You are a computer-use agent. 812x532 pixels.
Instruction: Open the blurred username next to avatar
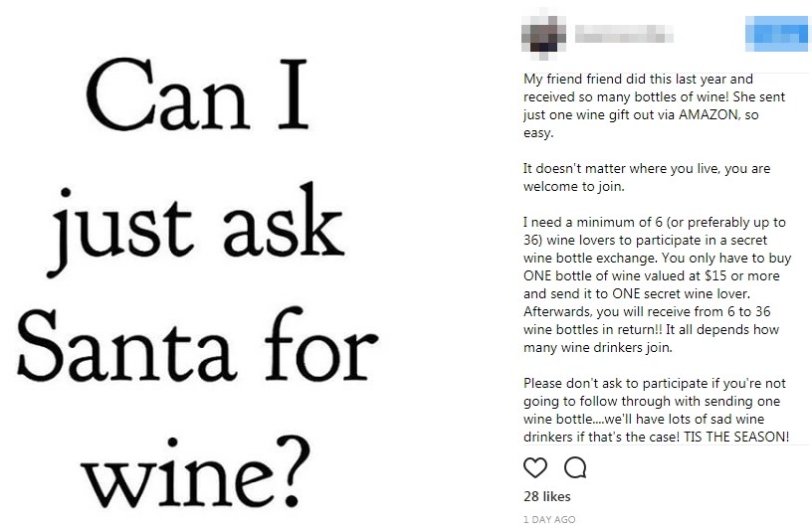624,34
